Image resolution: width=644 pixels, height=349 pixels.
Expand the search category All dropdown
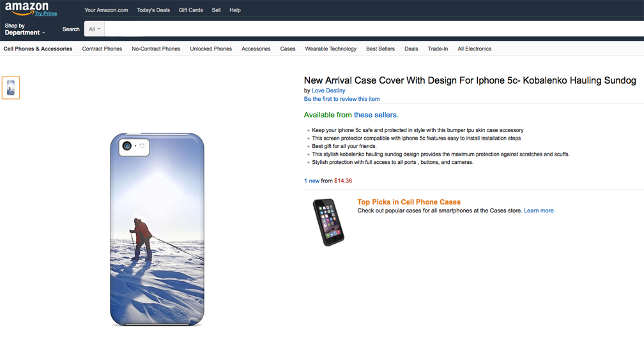[x=95, y=29]
